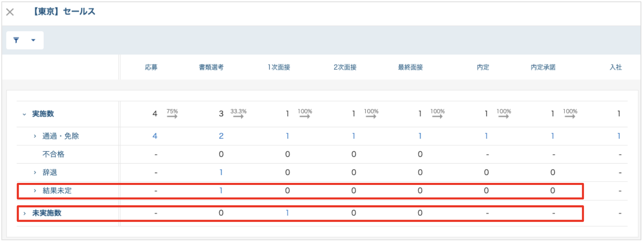Expand the 未実施数 row chevron

[24, 213]
